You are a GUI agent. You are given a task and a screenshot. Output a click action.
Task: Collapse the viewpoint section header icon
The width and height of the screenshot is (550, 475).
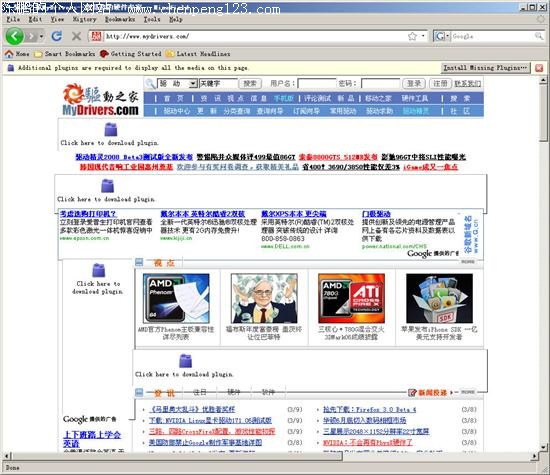pyautogui.click(x=139, y=262)
